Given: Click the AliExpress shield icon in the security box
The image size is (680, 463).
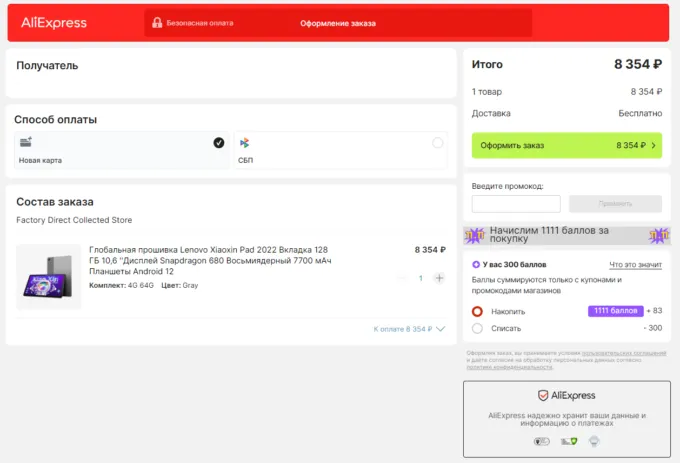Looking at the screenshot, I should point(543,396).
